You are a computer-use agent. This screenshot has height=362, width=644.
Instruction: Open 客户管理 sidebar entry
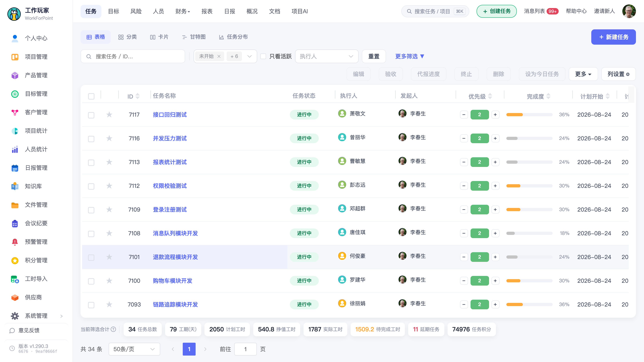[x=36, y=112]
